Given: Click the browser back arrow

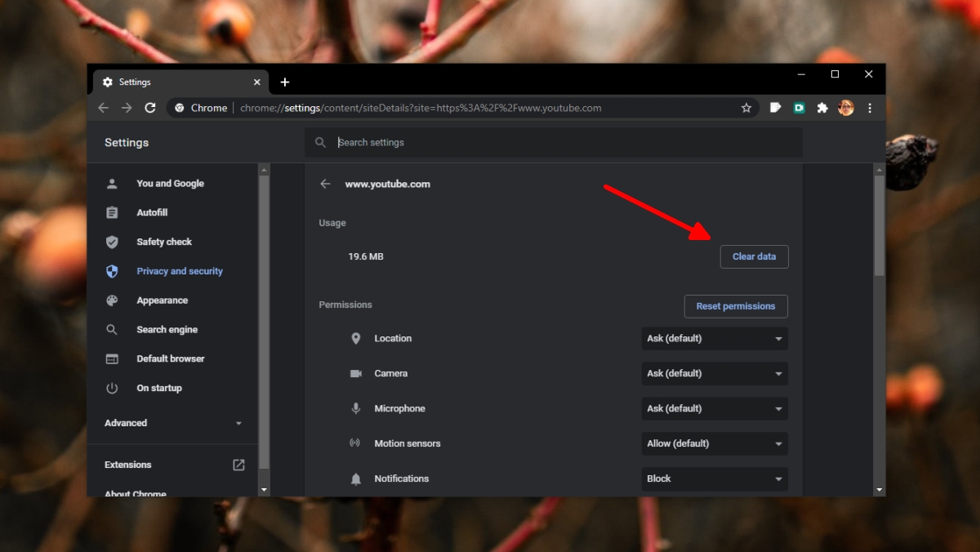Looking at the screenshot, I should 103,108.
